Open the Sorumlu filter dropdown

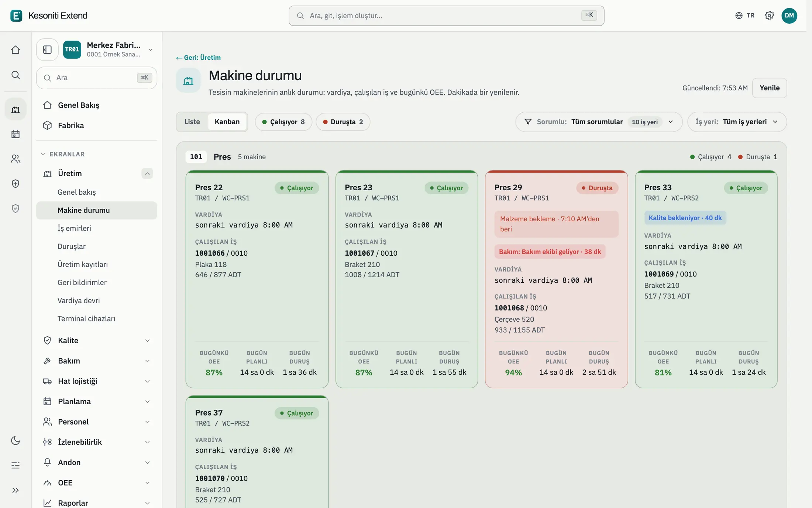(x=599, y=122)
